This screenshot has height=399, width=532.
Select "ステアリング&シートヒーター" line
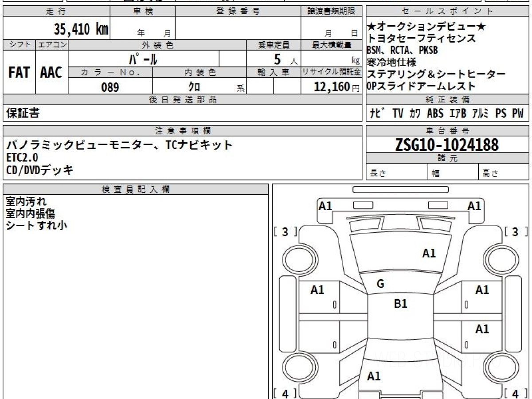pyautogui.click(x=436, y=74)
